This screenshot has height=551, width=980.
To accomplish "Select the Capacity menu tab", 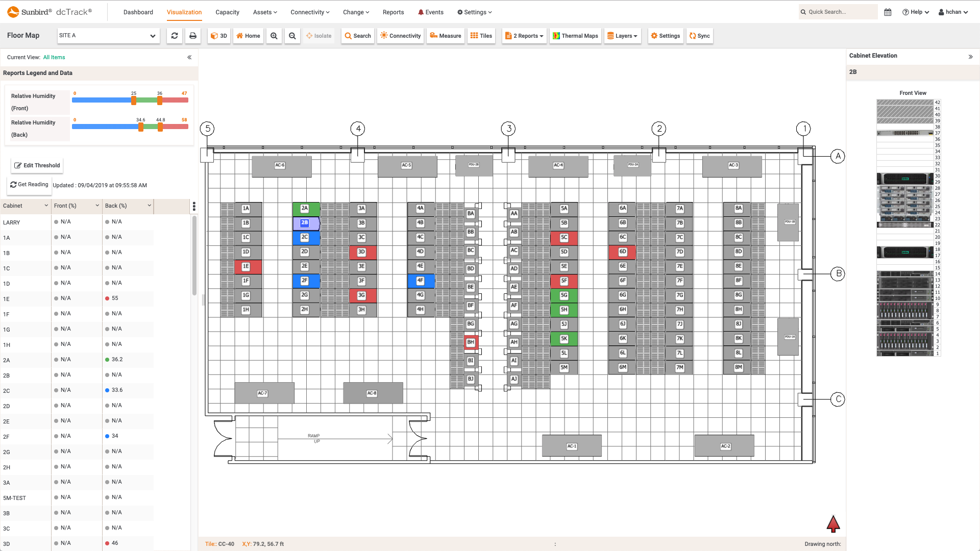I will (x=227, y=12).
